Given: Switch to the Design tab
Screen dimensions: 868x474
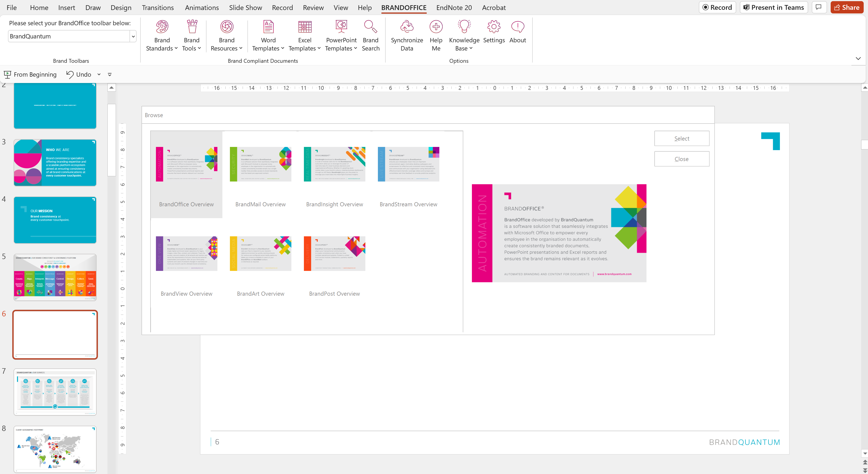Looking at the screenshot, I should click(121, 8).
